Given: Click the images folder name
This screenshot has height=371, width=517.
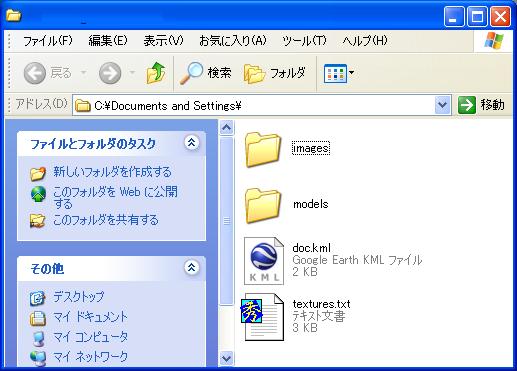Looking at the screenshot, I should 311,148.
